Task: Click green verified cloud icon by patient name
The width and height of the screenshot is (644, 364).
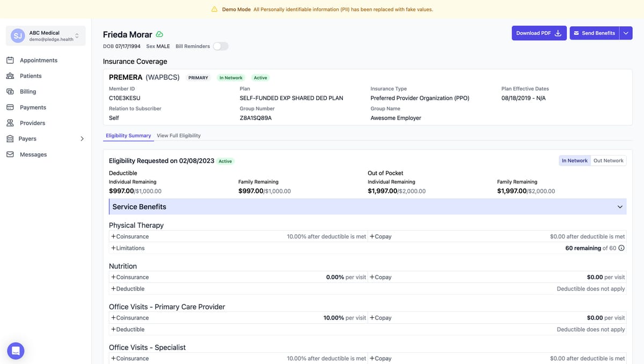Action: pyautogui.click(x=159, y=34)
